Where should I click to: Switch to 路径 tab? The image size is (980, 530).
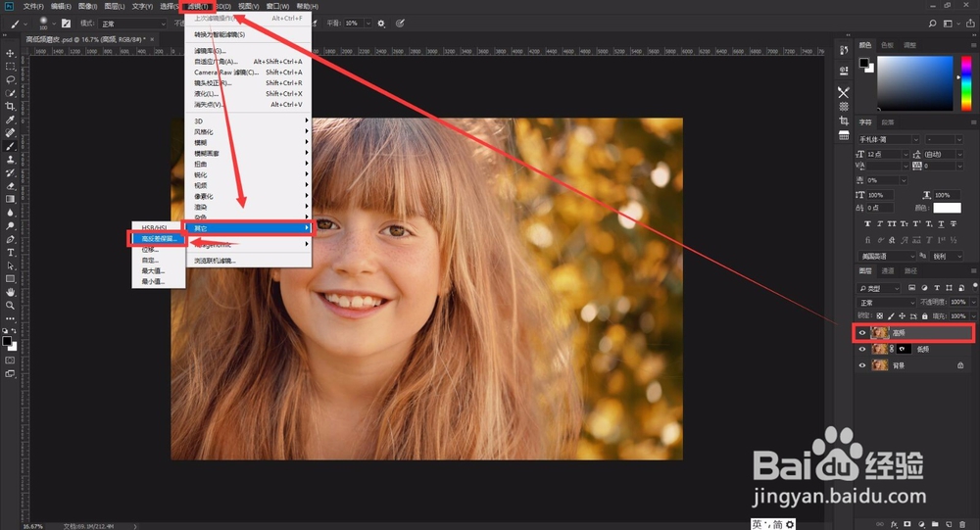click(911, 271)
